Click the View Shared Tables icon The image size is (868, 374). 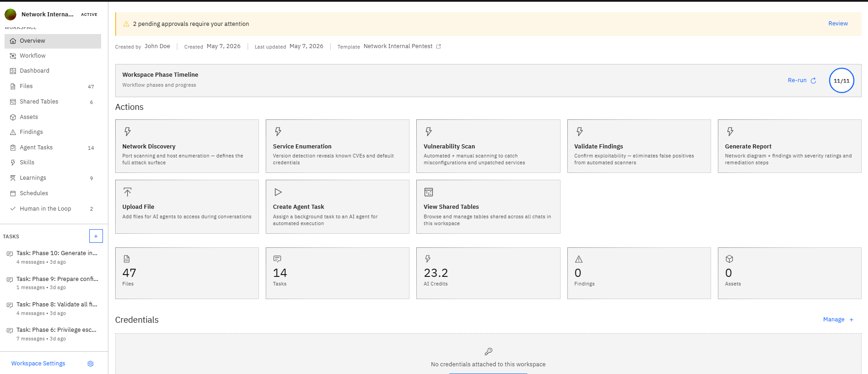coord(429,192)
